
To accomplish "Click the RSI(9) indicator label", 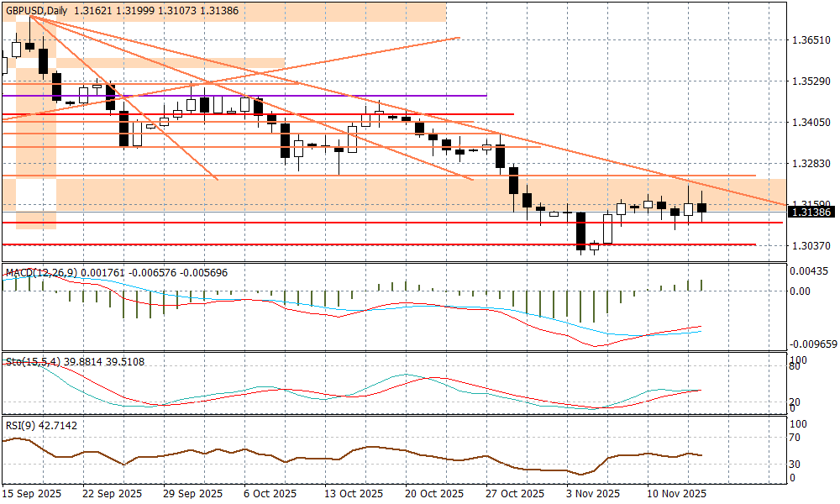I will point(18,427).
